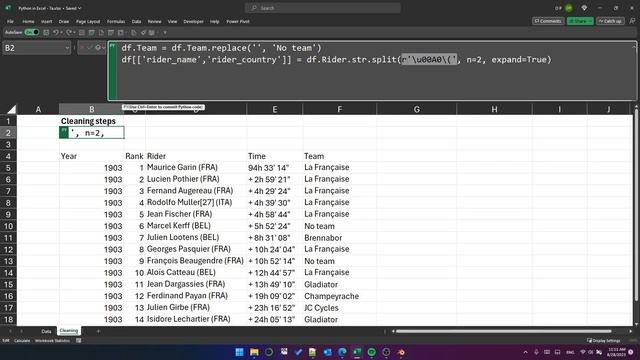Click the horizontal scrollbar thumb
640x360 pixels.
click(504, 331)
